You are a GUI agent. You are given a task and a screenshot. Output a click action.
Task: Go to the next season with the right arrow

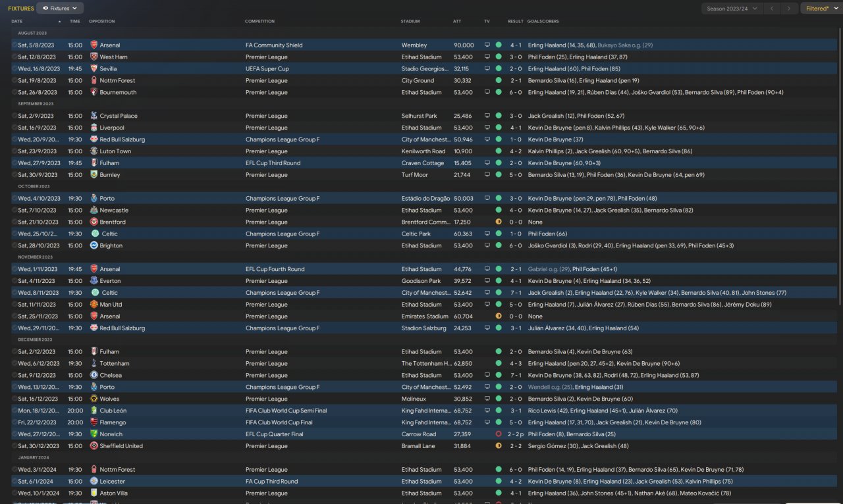pos(790,9)
